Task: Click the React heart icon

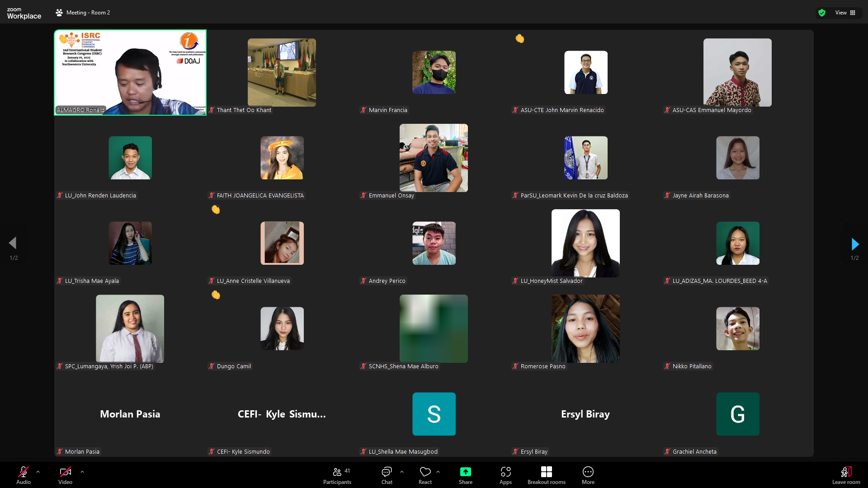Action: pyautogui.click(x=425, y=472)
